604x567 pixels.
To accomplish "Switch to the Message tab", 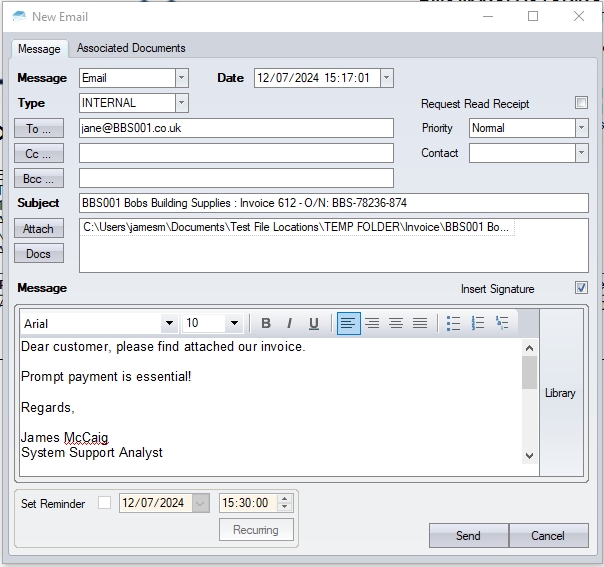I will pyautogui.click(x=39, y=49).
